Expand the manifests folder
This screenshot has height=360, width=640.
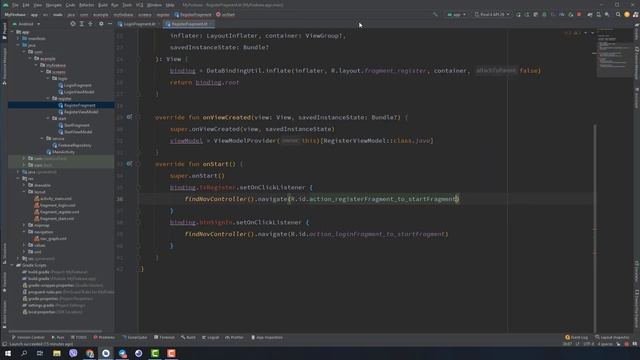(x=18, y=38)
